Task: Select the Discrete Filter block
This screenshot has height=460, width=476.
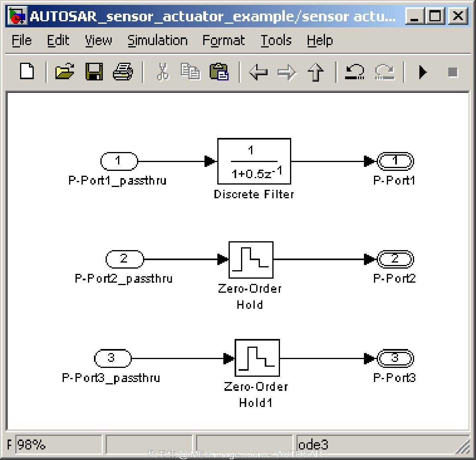Action: point(254,162)
